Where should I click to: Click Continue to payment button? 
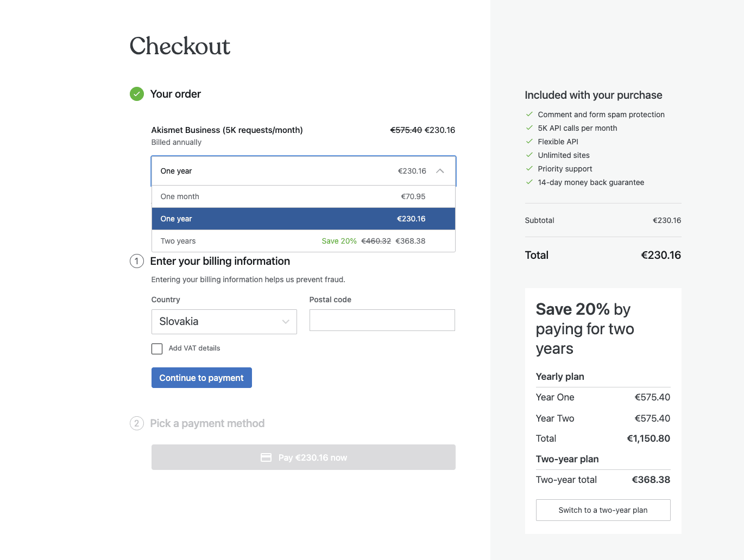(x=201, y=378)
